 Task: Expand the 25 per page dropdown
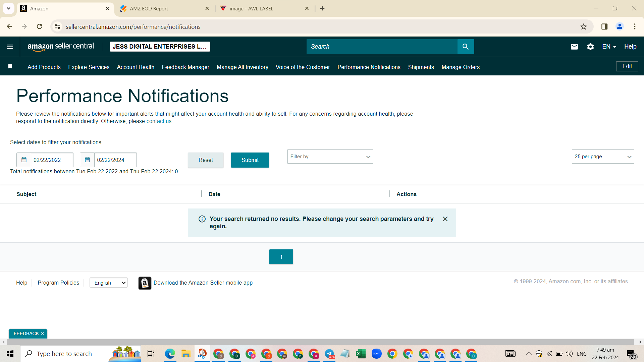pos(603,157)
